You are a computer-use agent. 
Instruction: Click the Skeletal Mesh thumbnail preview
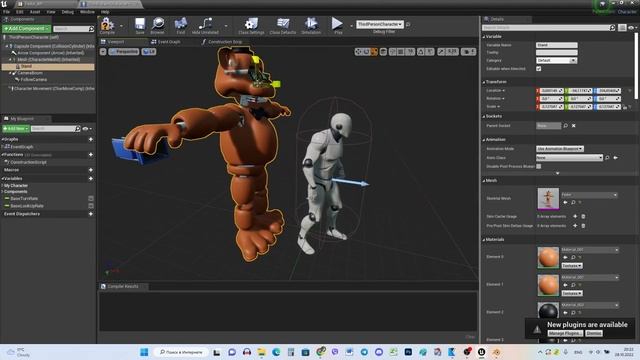coord(548,198)
